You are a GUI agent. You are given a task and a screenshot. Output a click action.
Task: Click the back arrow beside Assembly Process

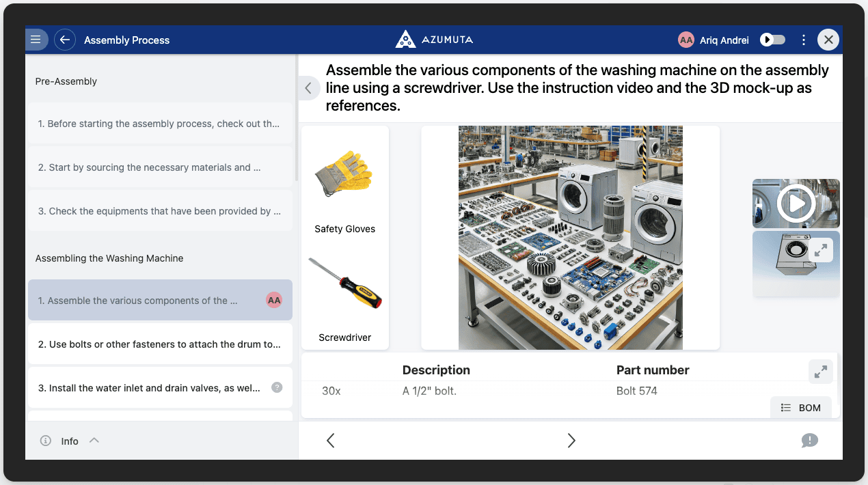65,40
